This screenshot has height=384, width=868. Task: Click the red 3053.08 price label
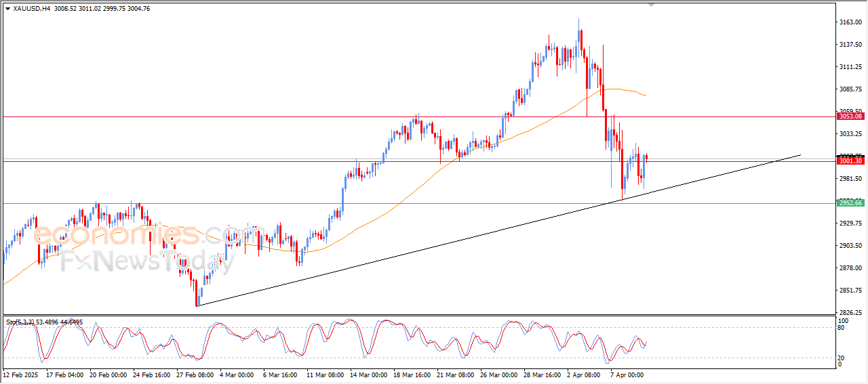tap(850, 116)
